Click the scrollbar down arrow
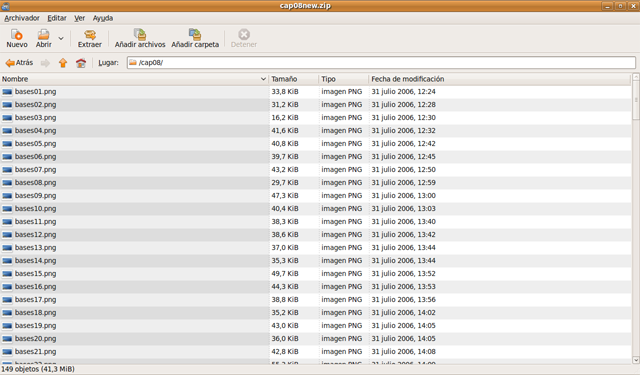This screenshot has height=375, width=640. (636, 360)
